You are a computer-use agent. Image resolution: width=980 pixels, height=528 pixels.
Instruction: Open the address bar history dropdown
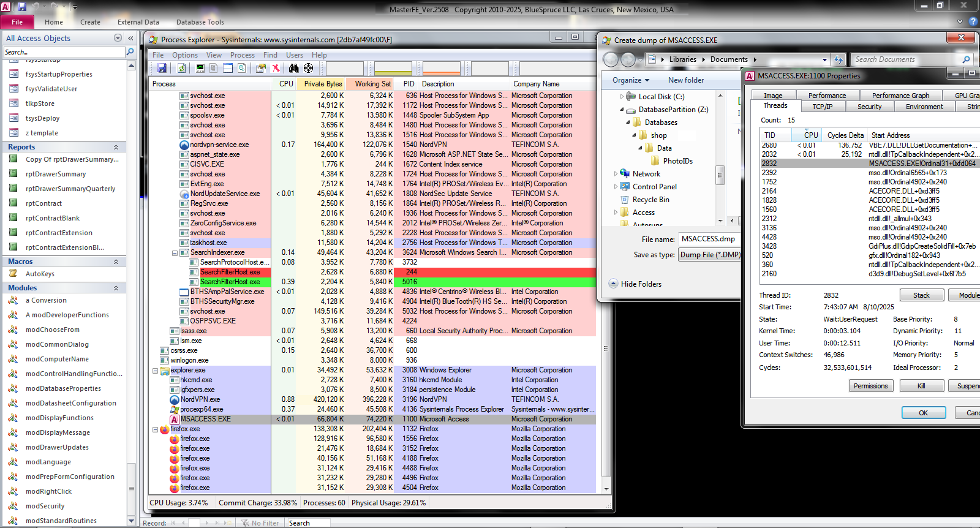(824, 59)
